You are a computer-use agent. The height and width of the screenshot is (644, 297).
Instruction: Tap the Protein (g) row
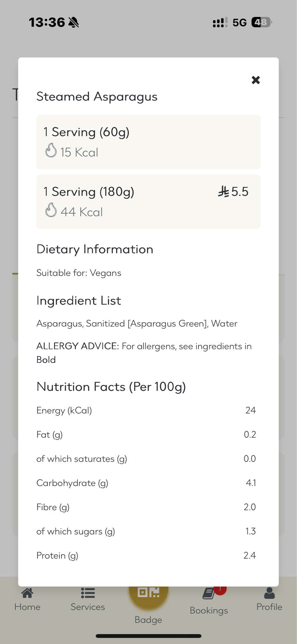pyautogui.click(x=146, y=555)
